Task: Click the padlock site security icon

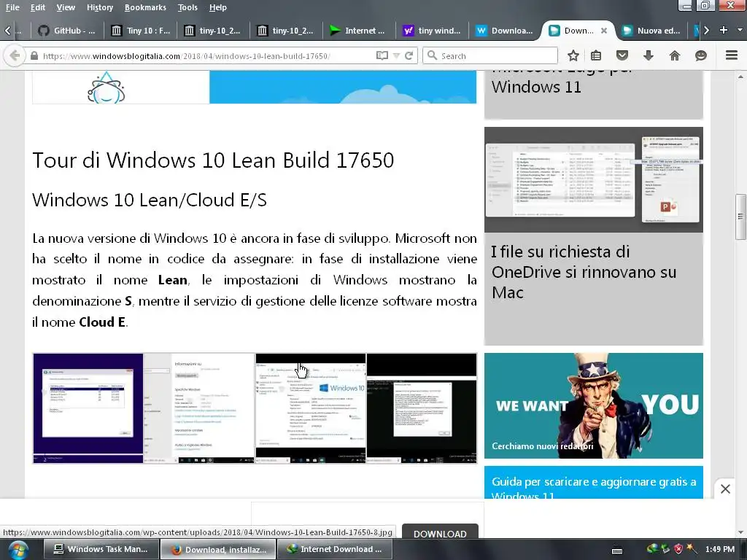Action: pos(34,55)
